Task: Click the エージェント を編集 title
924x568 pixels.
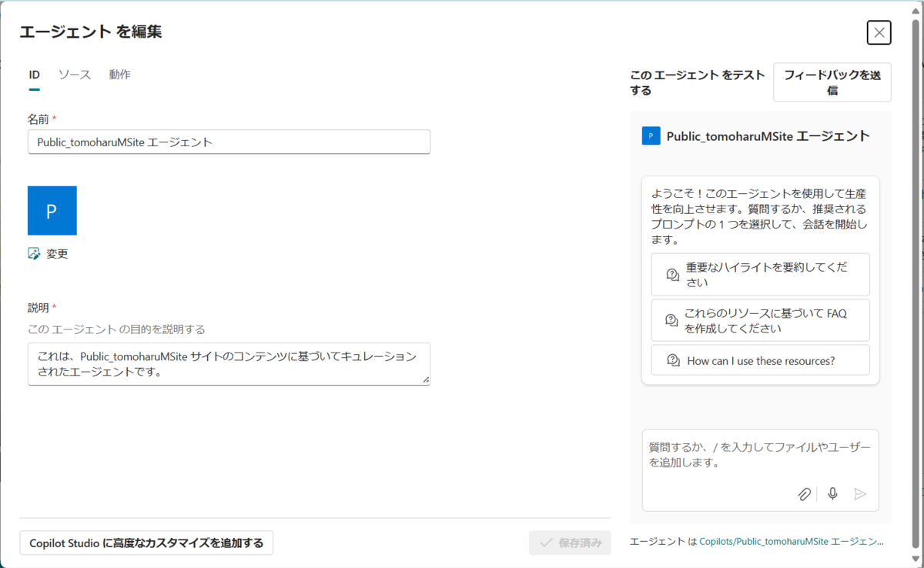Action: point(91,32)
